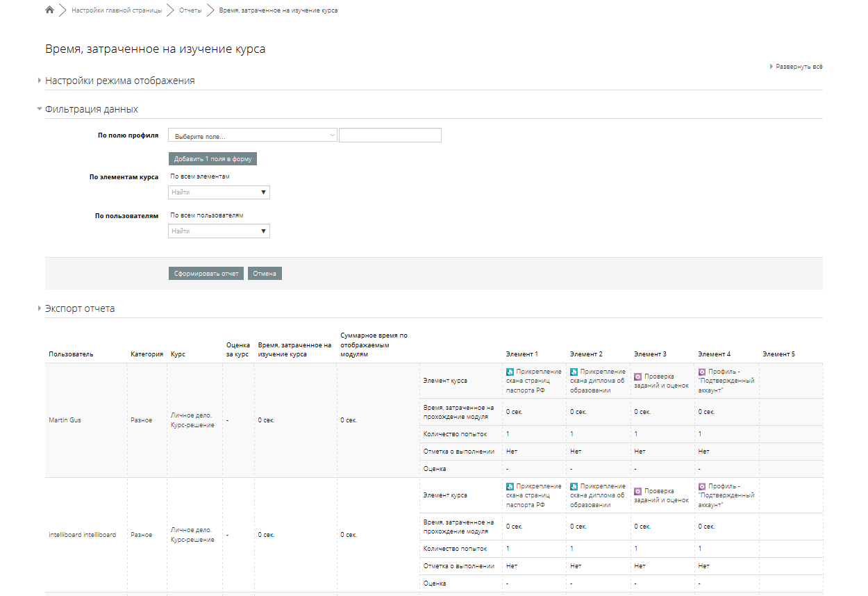868x596 pixels.
Task: Open the 'По элементам курса' search dropdown
Action: coord(219,192)
